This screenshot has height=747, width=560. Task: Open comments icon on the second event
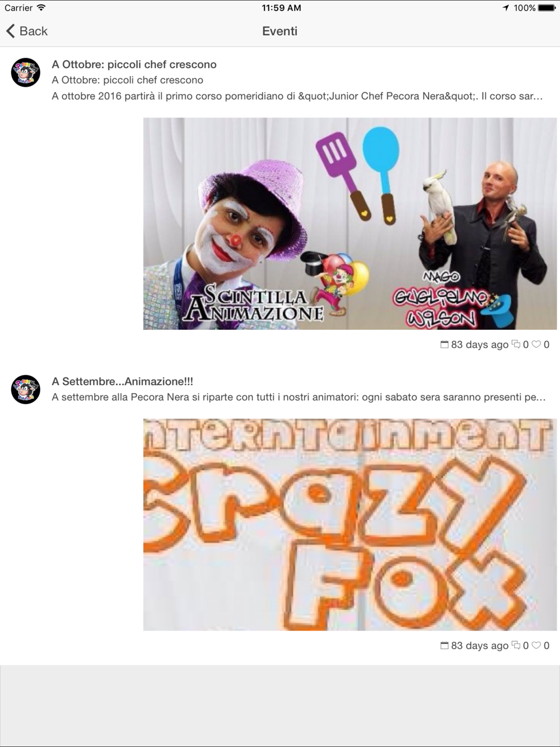point(516,645)
